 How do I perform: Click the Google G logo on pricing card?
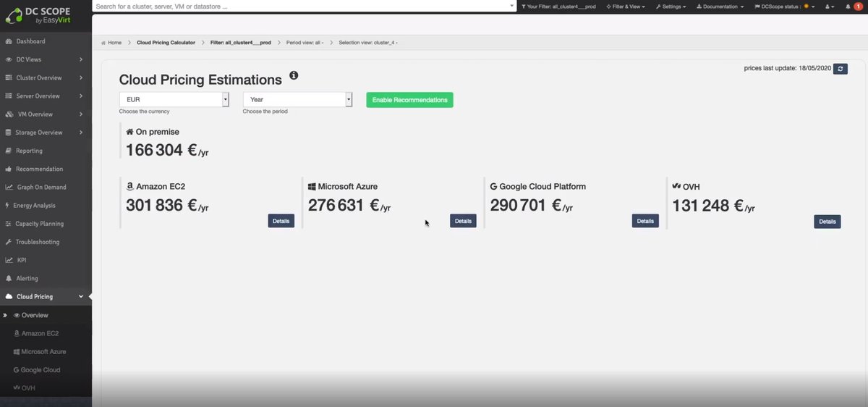pyautogui.click(x=493, y=186)
